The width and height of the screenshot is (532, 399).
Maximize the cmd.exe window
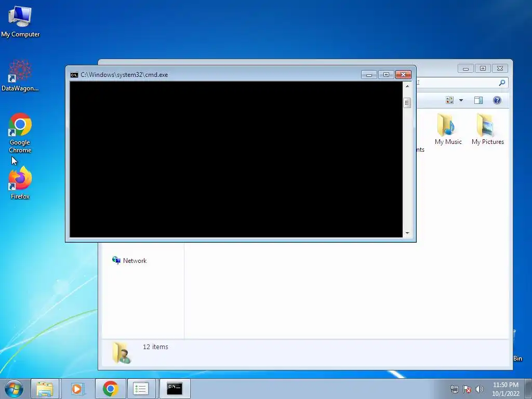[386, 75]
